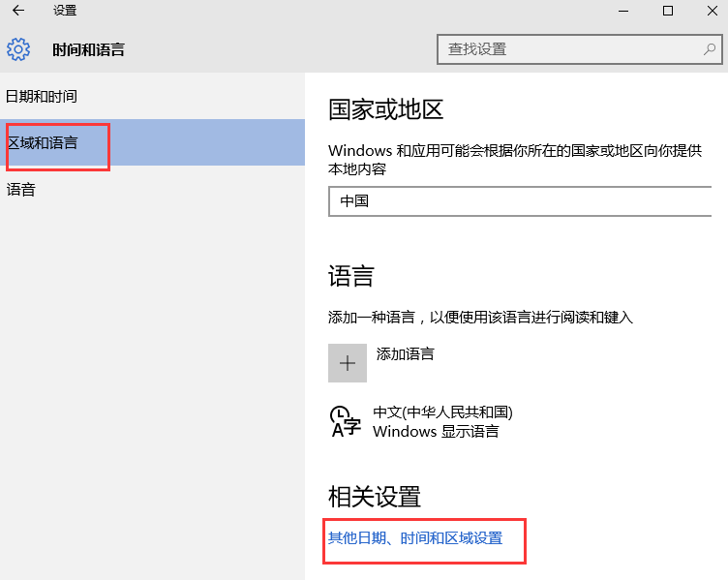Open 其他日期、时间和区域设置 link
Image resolution: width=728 pixels, height=580 pixels.
point(415,537)
